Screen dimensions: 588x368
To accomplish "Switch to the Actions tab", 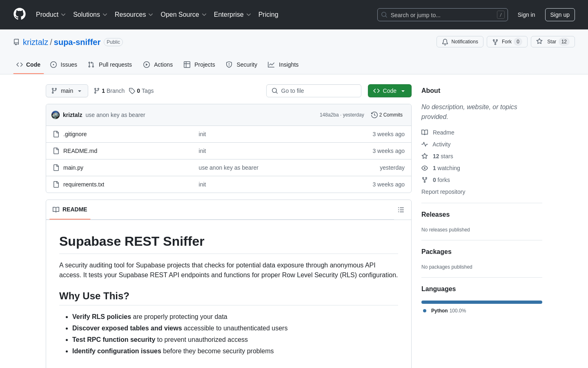I will coord(158,65).
